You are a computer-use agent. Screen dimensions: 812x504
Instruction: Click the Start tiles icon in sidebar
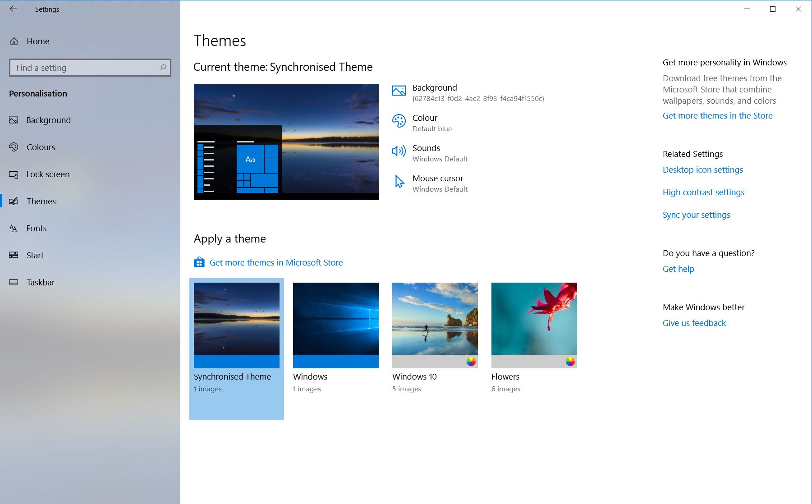(14, 255)
